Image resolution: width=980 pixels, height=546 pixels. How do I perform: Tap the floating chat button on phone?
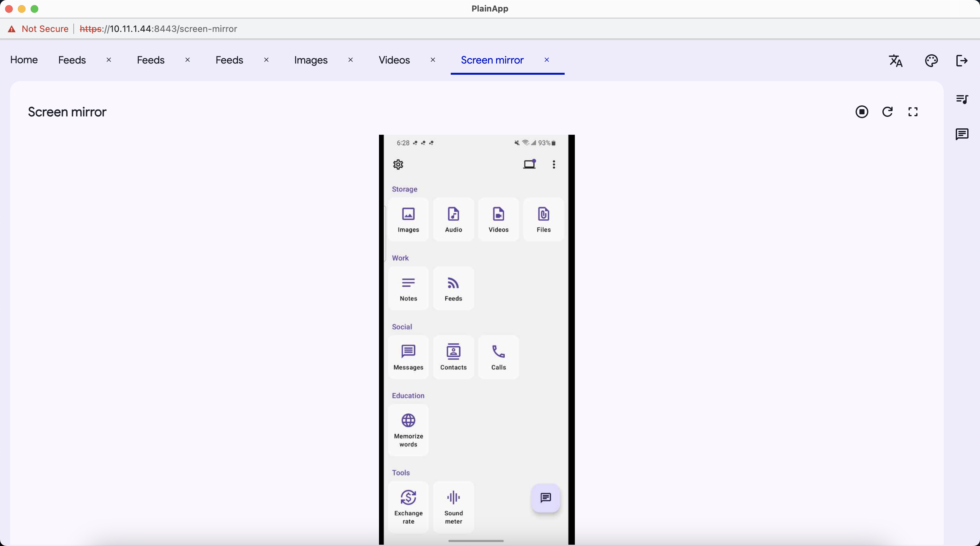click(546, 498)
